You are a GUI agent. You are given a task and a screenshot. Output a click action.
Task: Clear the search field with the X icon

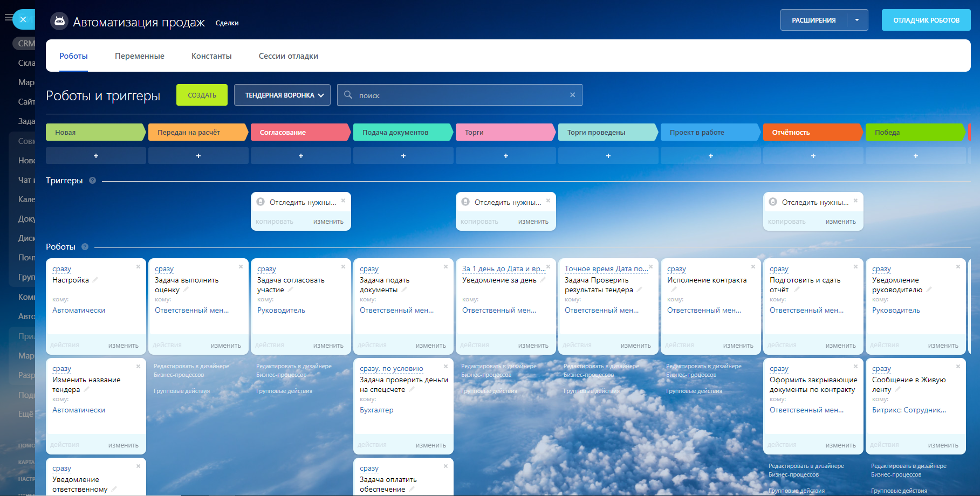572,95
